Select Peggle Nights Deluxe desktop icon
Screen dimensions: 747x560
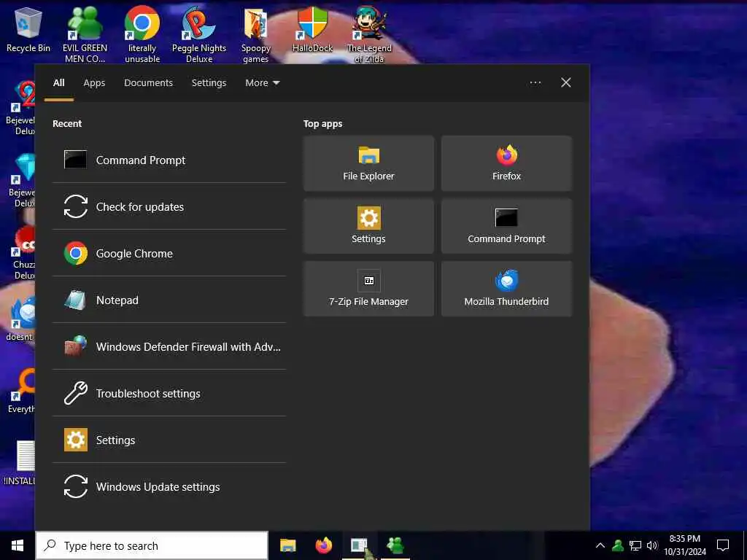pyautogui.click(x=199, y=34)
